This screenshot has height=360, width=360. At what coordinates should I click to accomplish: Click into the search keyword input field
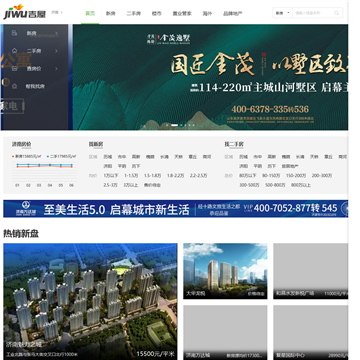[x=312, y=13]
